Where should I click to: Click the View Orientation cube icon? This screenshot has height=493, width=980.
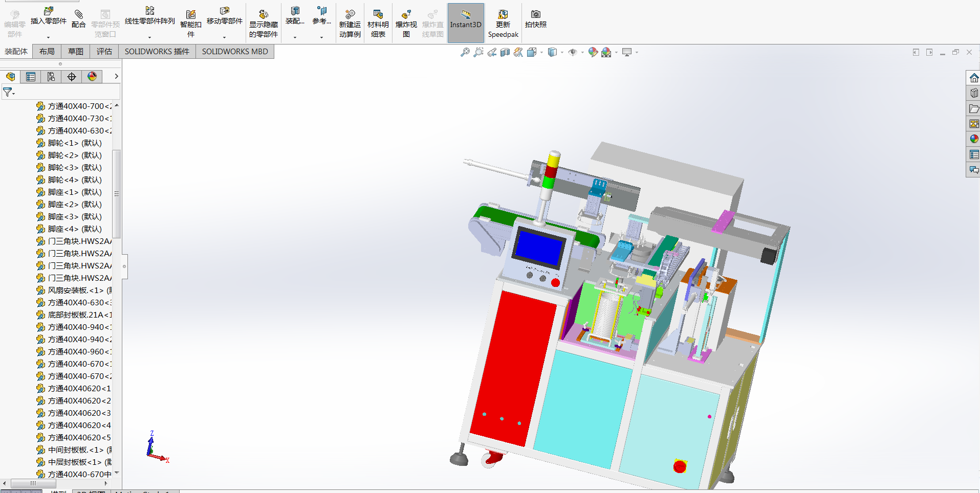532,52
